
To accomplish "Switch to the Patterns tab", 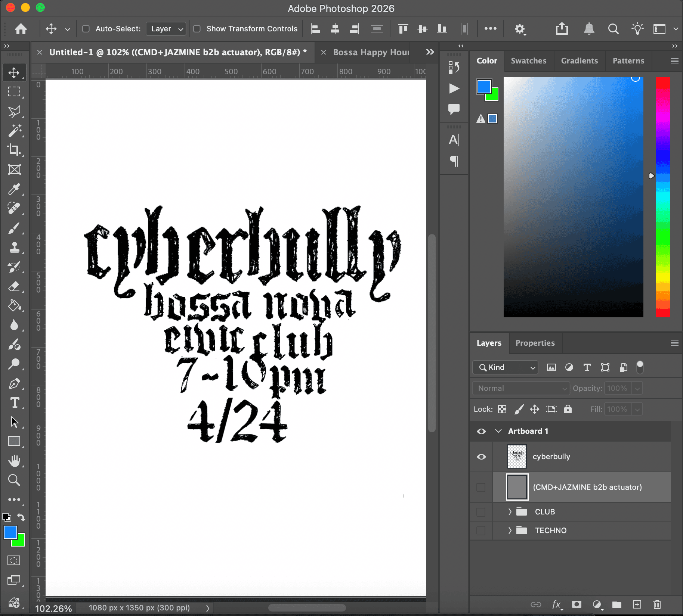I will click(628, 61).
